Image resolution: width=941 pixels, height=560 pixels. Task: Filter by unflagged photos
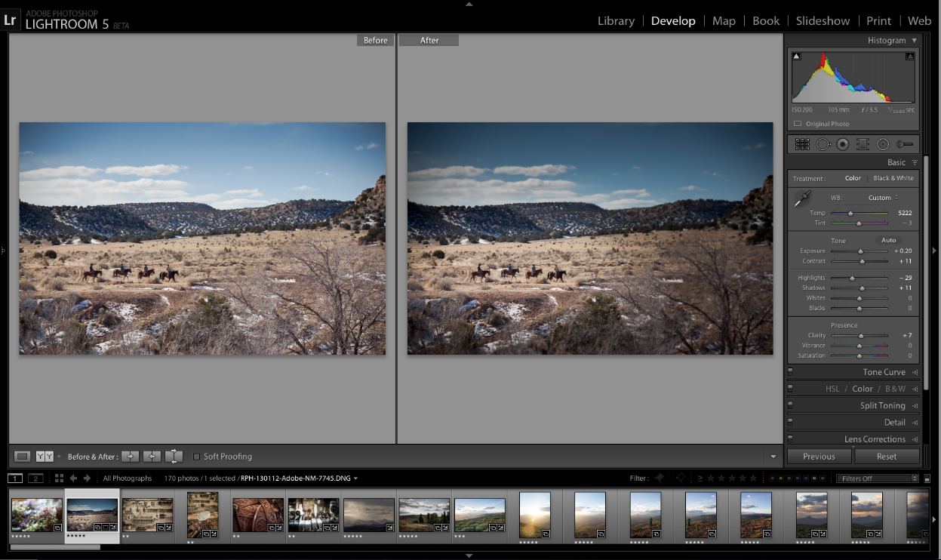670,478
